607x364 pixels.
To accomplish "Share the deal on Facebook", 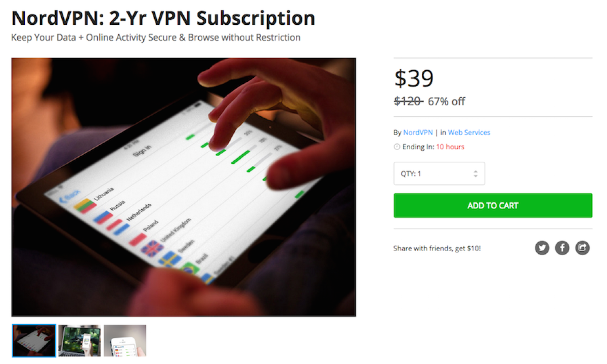I will tap(562, 248).
